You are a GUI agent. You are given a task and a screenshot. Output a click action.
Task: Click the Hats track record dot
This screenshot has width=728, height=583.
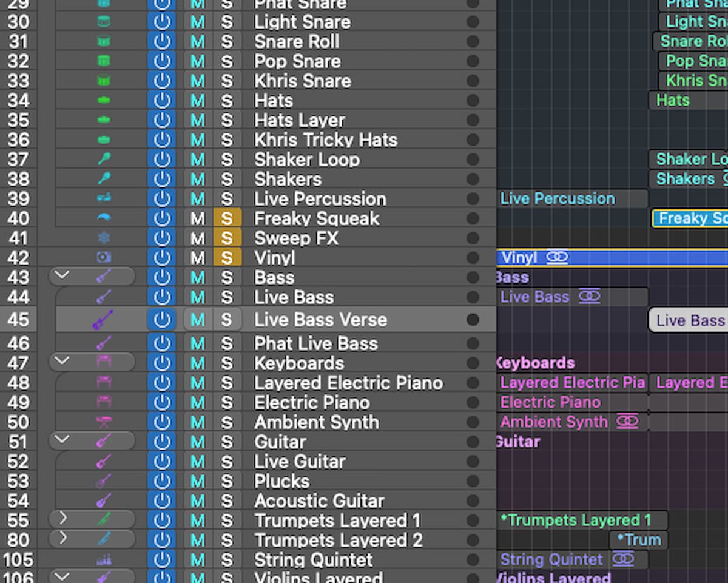473,101
